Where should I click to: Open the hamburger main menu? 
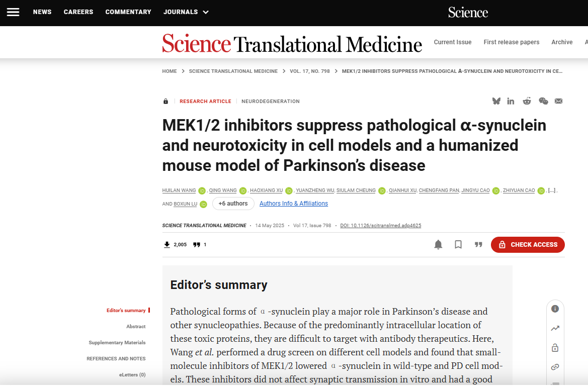pos(13,12)
